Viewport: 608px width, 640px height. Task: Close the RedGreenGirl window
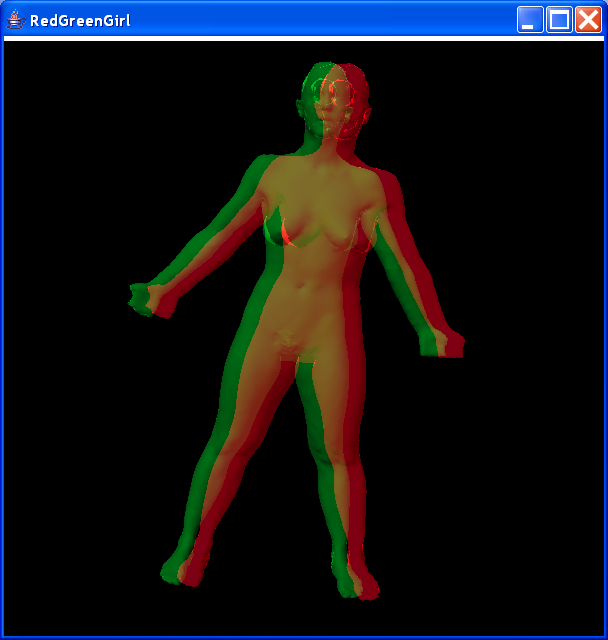click(x=587, y=20)
